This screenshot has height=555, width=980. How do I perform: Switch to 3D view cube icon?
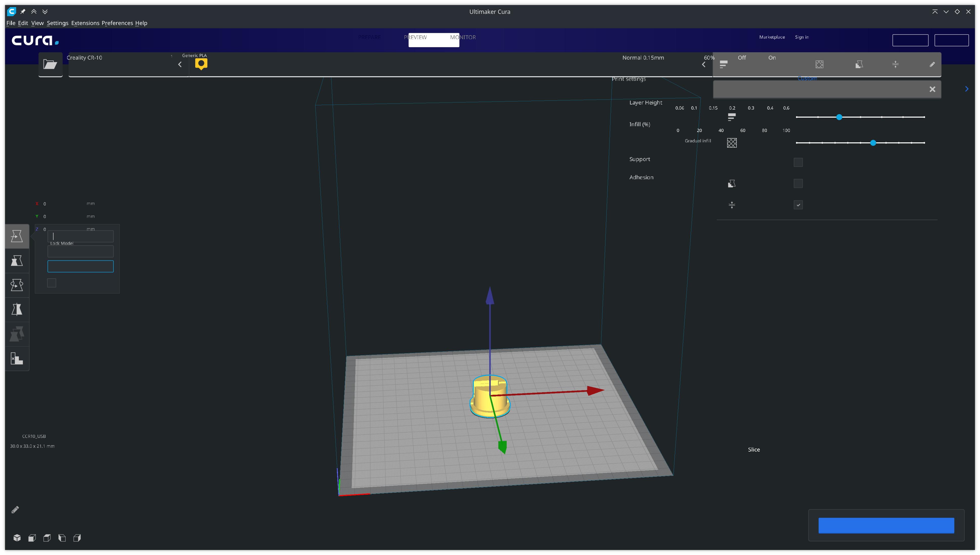tap(17, 538)
